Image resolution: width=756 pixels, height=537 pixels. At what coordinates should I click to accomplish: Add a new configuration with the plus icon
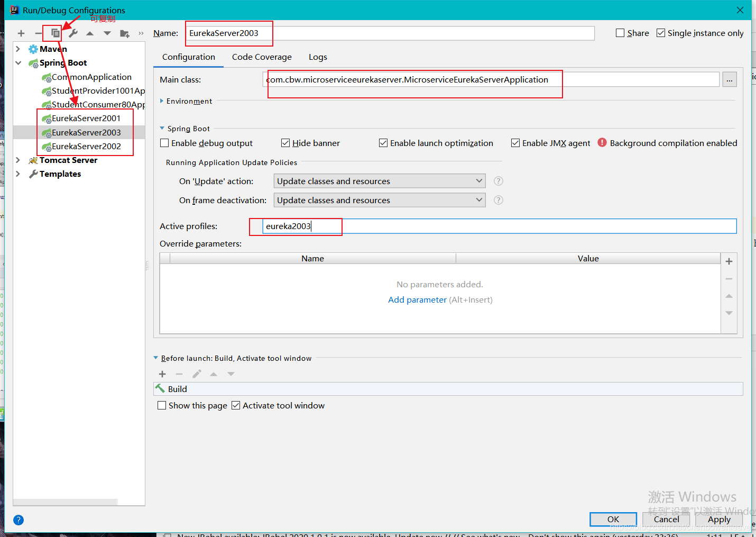(x=21, y=33)
